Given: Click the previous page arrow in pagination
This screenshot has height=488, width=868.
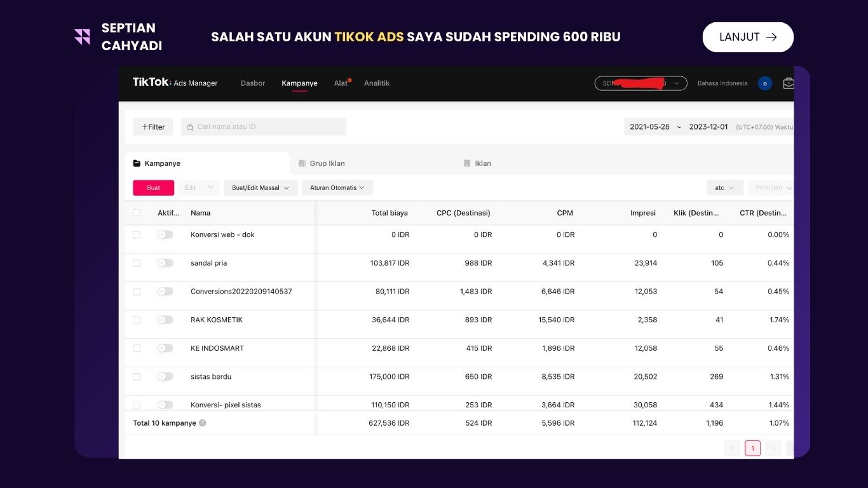Looking at the screenshot, I should pyautogui.click(x=732, y=448).
